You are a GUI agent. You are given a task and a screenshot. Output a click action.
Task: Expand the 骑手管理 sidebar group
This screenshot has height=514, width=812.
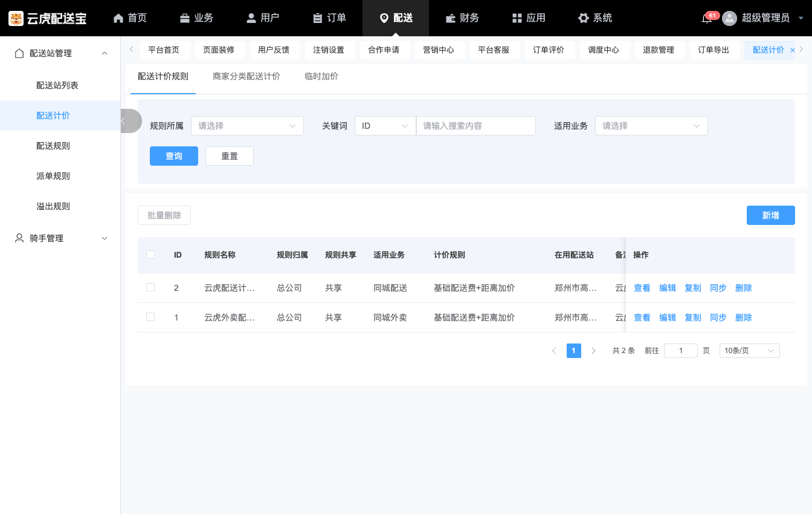(60, 238)
